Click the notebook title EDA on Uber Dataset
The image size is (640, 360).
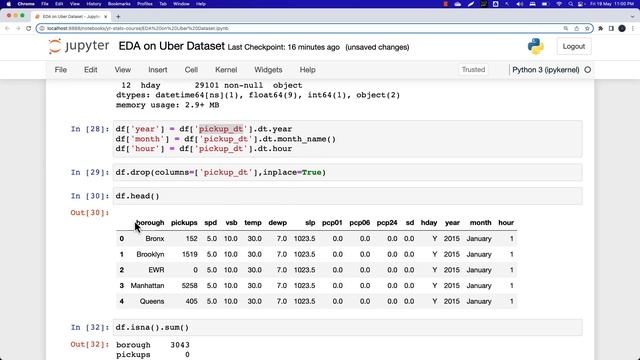171,46
